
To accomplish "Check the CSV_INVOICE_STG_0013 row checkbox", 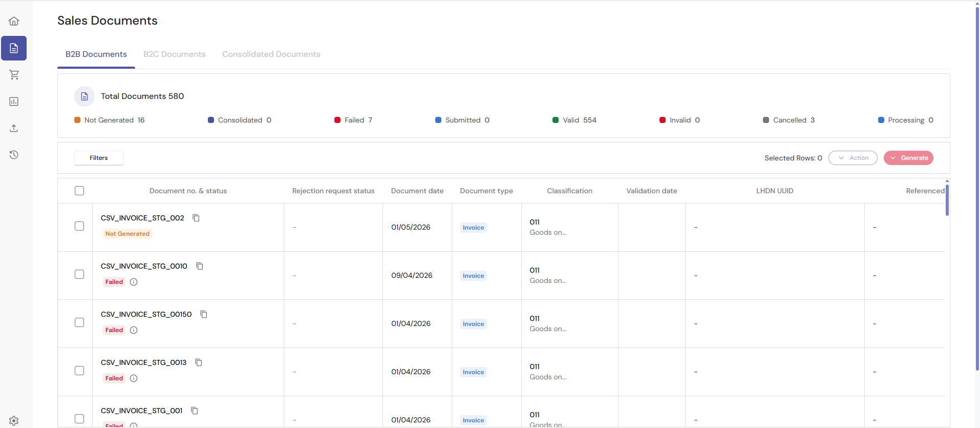I will pos(79,371).
